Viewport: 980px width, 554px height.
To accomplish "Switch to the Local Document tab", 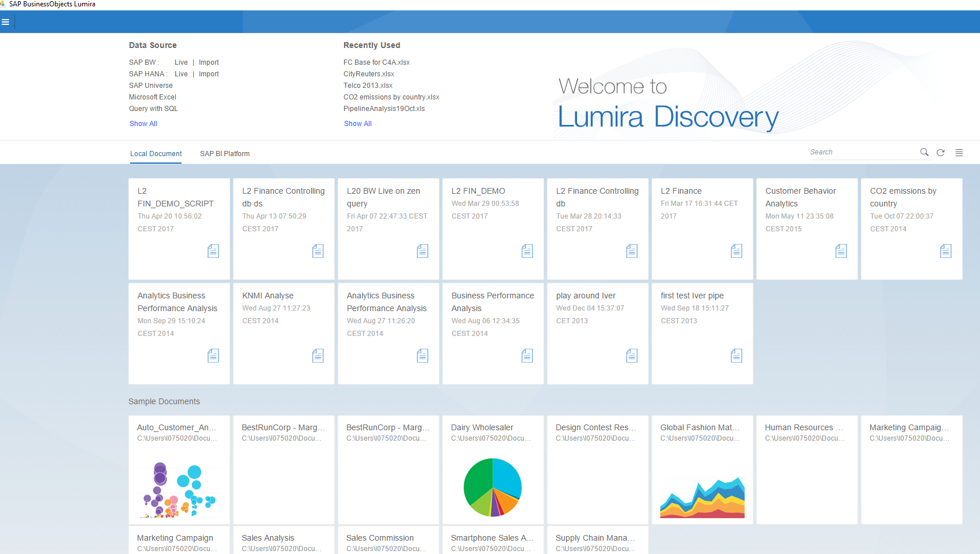I will pyautogui.click(x=156, y=154).
